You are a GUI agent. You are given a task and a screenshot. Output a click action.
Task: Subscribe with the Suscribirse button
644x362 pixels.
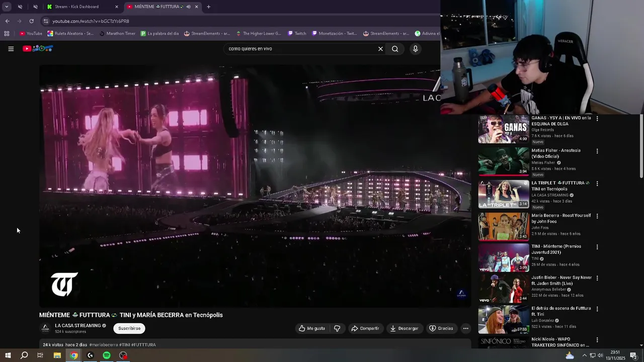coord(129,328)
